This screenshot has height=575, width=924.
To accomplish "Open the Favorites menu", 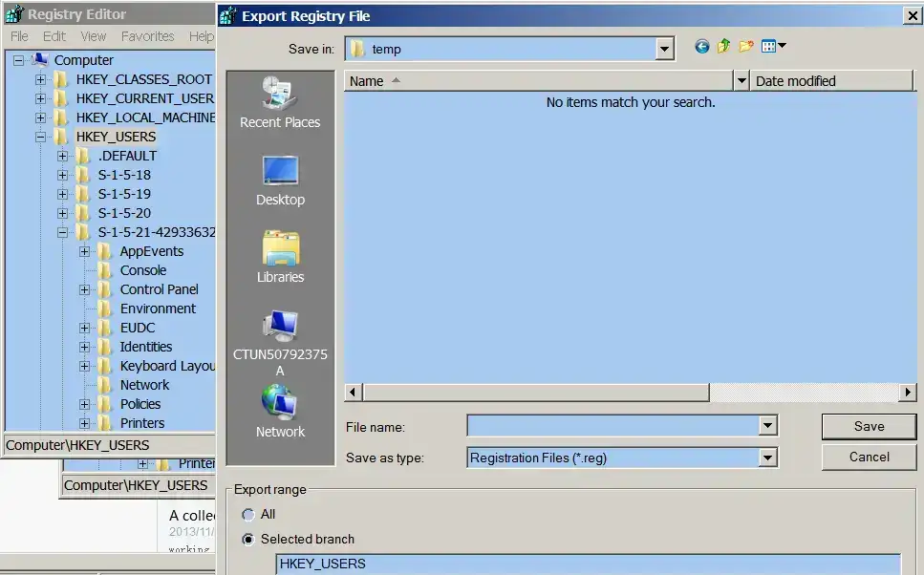I will pyautogui.click(x=147, y=36).
